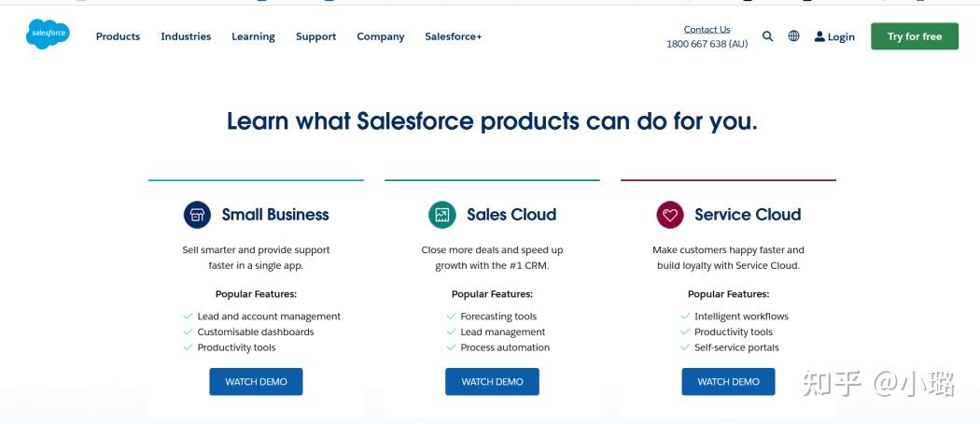The width and height of the screenshot is (980, 424).
Task: Click the Salesforce cloud logo
Action: (x=48, y=34)
